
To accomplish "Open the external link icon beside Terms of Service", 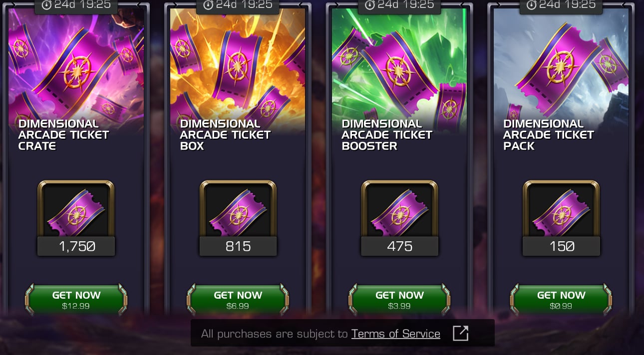I will pos(460,333).
